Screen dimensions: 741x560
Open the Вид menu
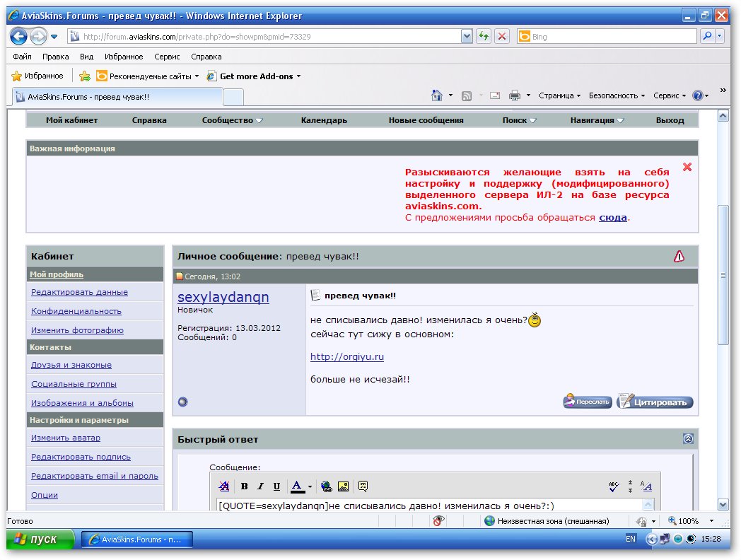coord(86,57)
